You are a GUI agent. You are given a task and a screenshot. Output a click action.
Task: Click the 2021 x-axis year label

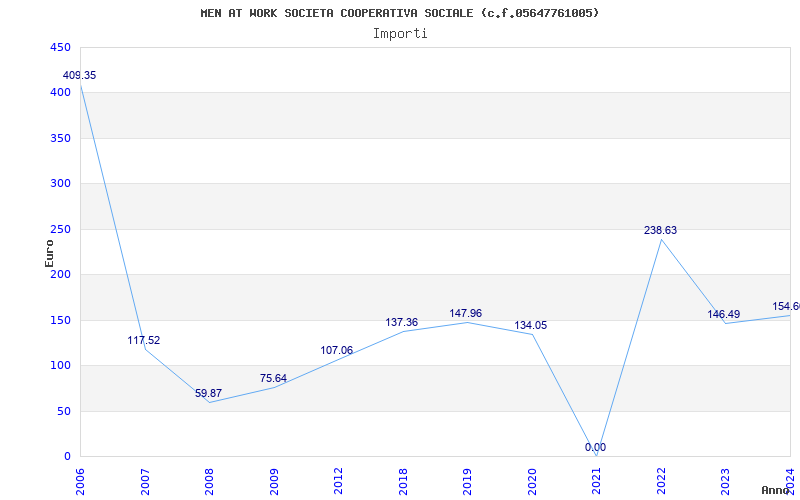coord(596,481)
